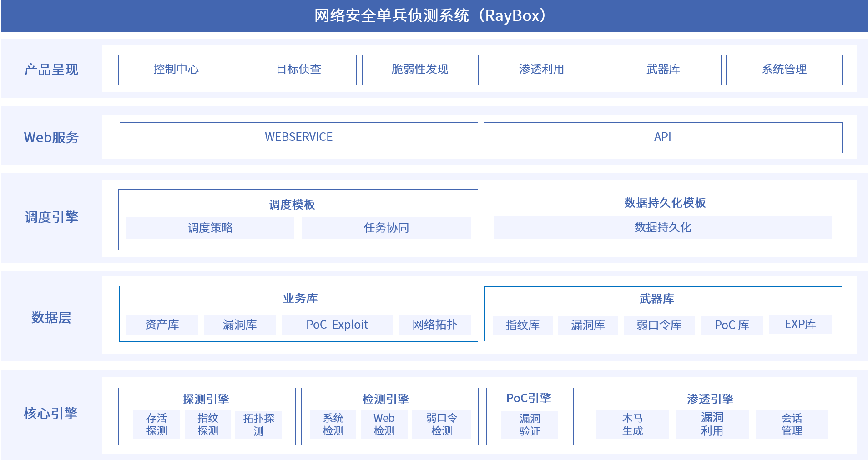
Task: Open the 渗透利用 module
Action: tap(542, 70)
